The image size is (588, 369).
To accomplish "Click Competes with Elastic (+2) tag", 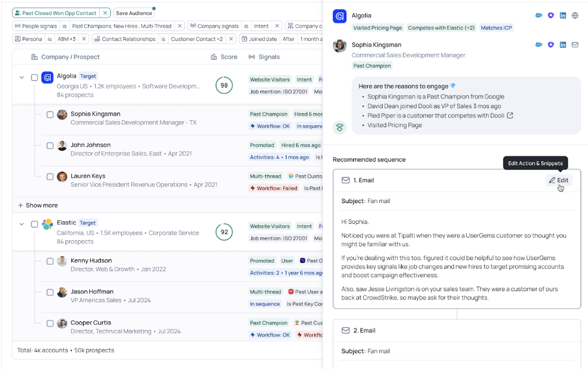I will [x=441, y=28].
